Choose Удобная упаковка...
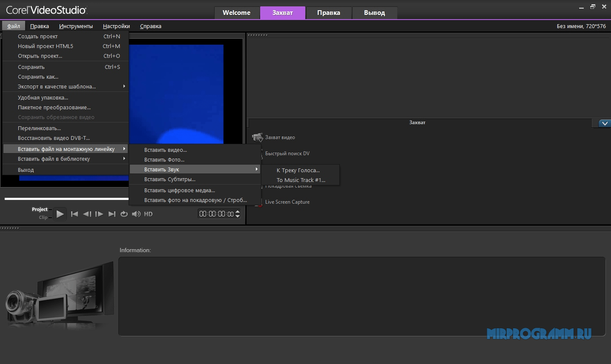This screenshot has width=611, height=364. 66,97
